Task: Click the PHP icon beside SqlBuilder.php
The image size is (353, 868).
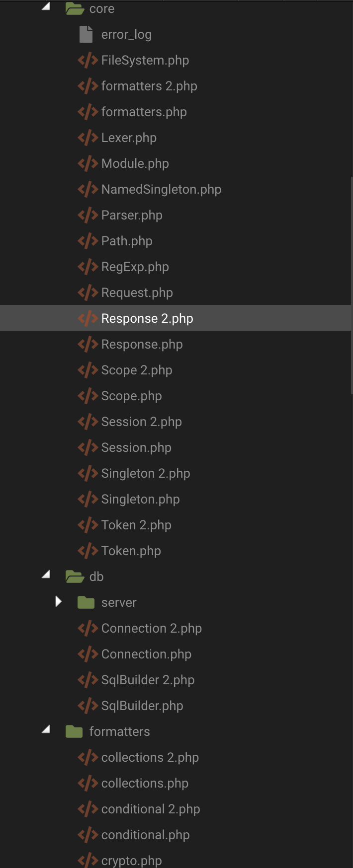Action: [88, 706]
